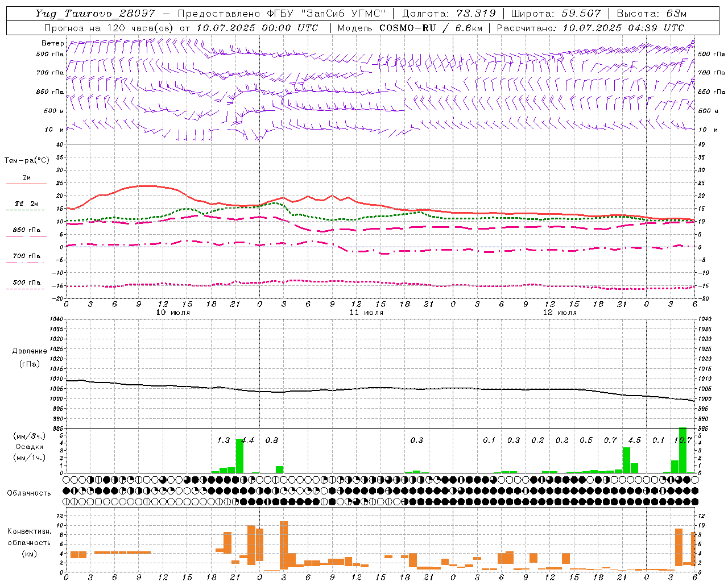Click the Долгота: 73.319 value
Viewport: 728px width, 582px height.
pyautogui.click(x=449, y=14)
